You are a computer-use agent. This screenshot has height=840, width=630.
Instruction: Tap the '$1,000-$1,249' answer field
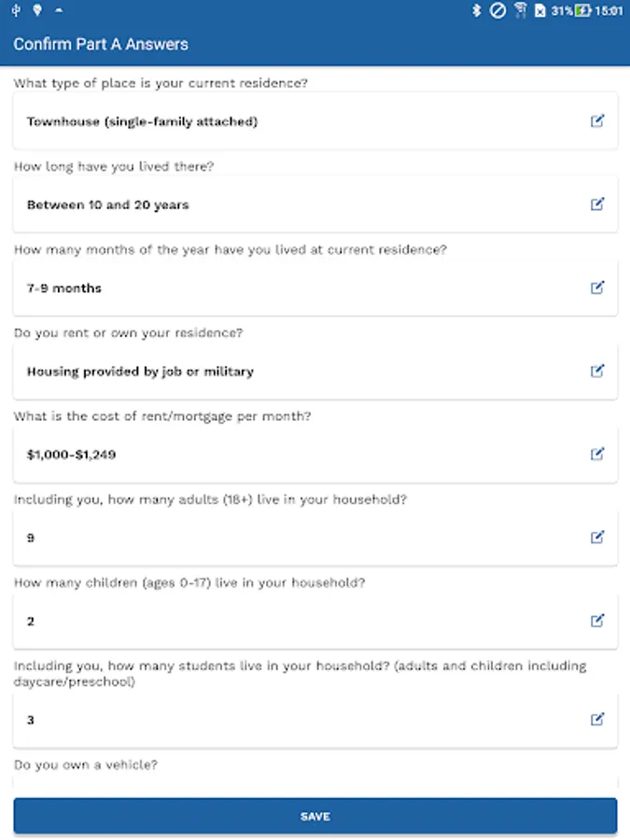coord(280,455)
